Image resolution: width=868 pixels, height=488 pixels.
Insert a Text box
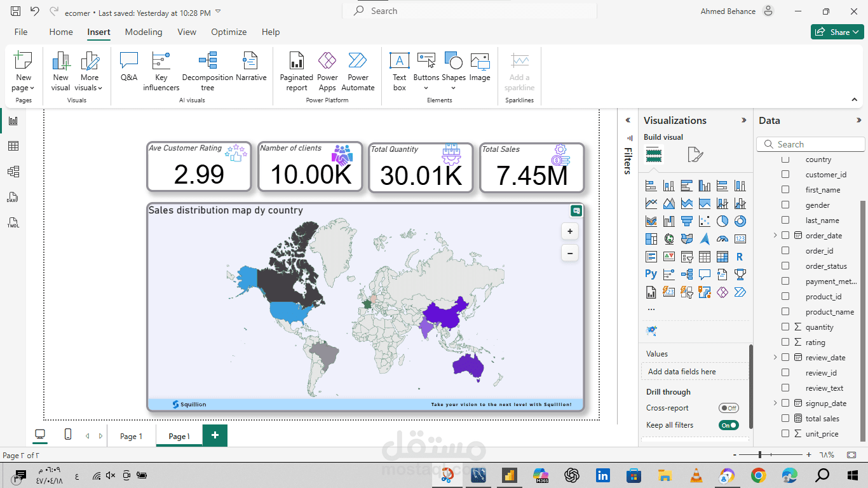coord(399,72)
